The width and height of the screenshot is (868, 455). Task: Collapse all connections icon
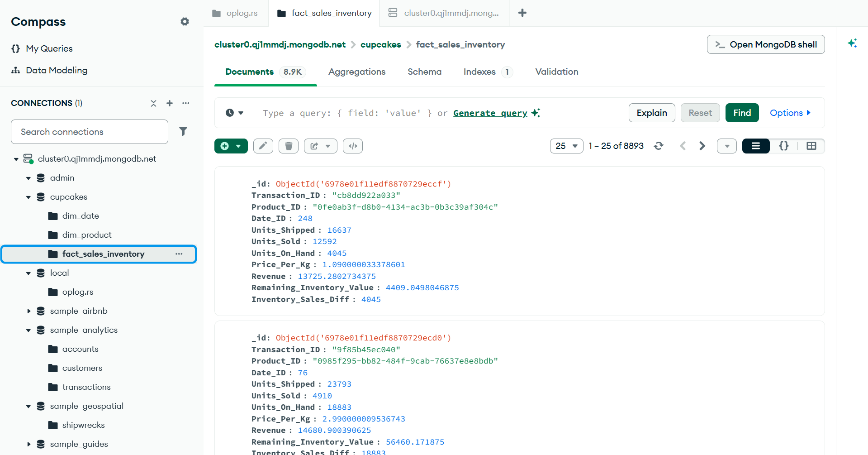154,103
